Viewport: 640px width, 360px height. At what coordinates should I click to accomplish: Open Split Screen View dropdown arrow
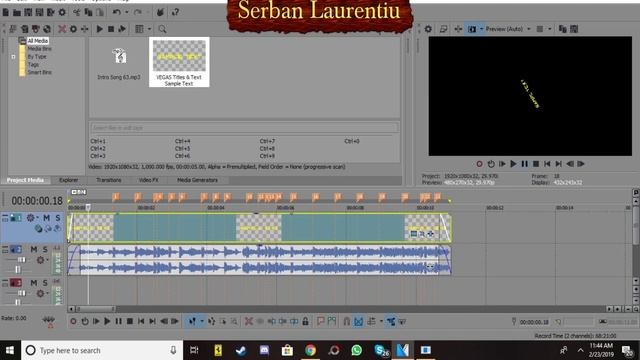(481, 29)
